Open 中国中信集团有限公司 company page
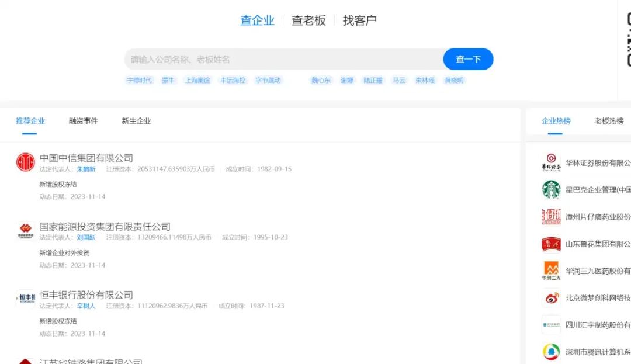The width and height of the screenshot is (631, 364). tap(86, 158)
